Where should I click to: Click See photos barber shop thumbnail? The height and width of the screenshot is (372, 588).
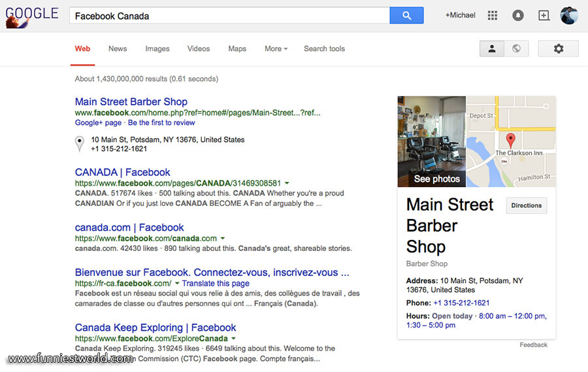coord(432,142)
